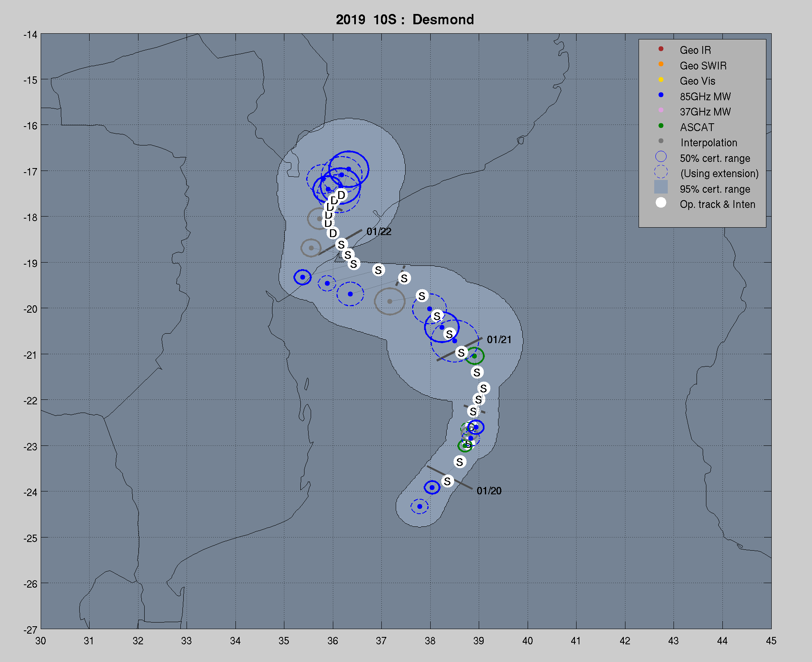Viewport: 812px width, 662px height.
Task: Click the pink 37GHz MW legend dot
Action: (x=661, y=110)
